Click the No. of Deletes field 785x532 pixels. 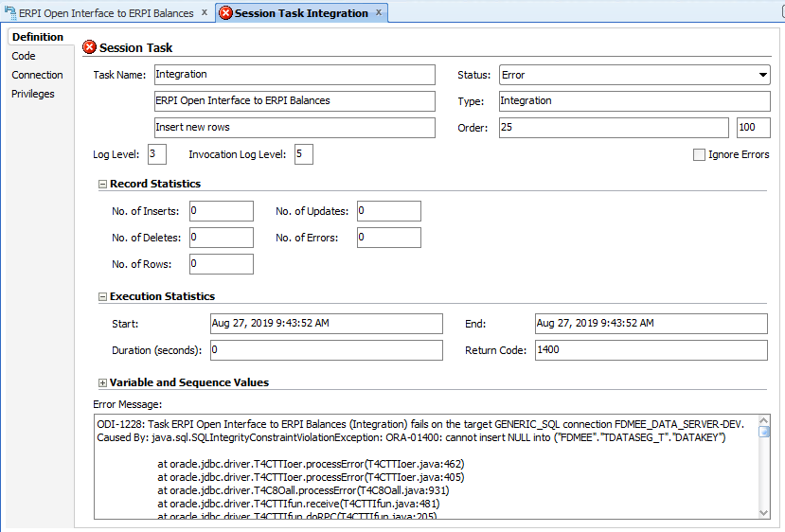coord(222,238)
